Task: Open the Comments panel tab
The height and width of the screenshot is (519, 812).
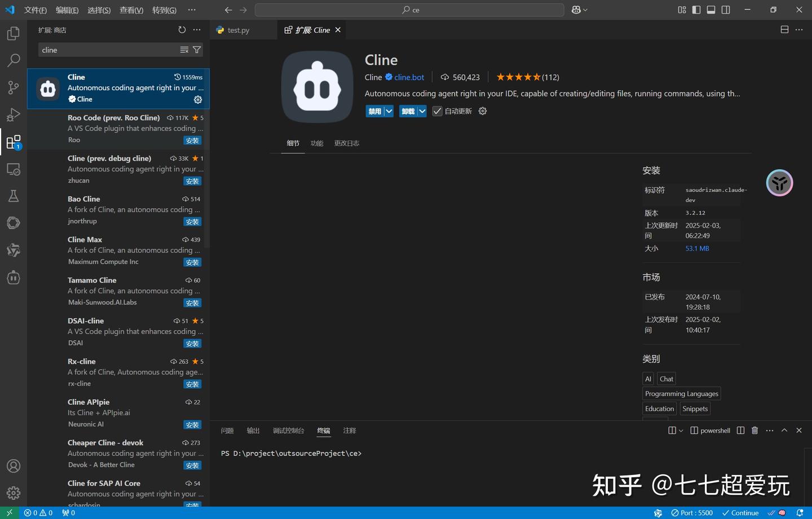Action: 350,430
